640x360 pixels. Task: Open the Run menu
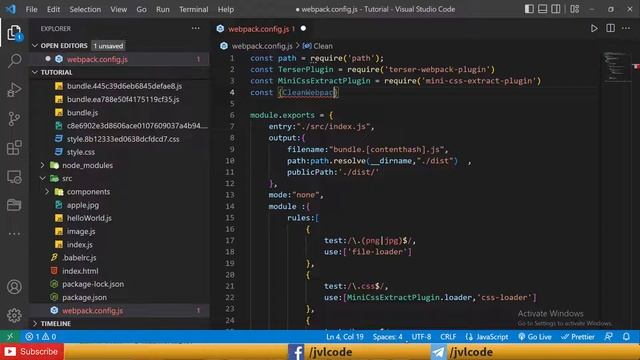coord(162,9)
